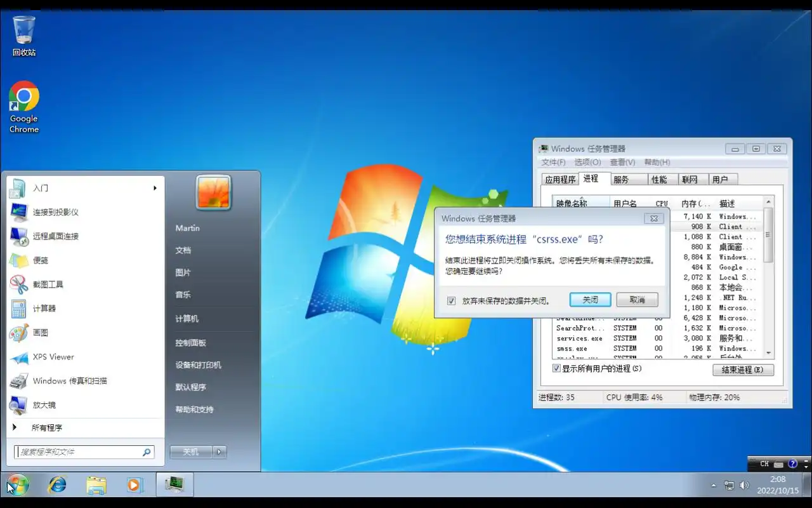Screen dimensions: 812x508
Task: Click the language bar keyboard icon
Action: 780,464
